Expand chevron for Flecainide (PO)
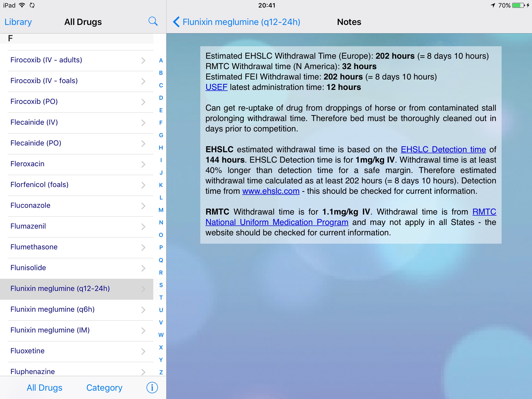532x399 pixels. tap(143, 144)
